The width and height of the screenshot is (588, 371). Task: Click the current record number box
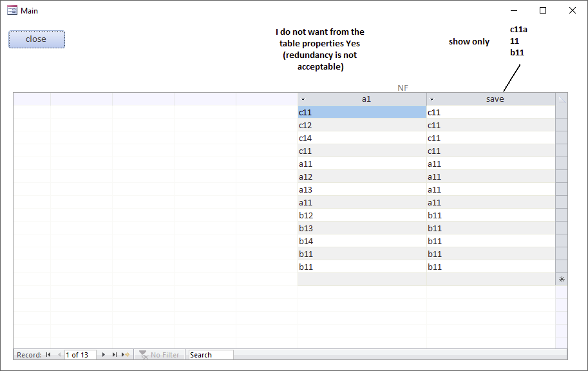[x=80, y=354]
